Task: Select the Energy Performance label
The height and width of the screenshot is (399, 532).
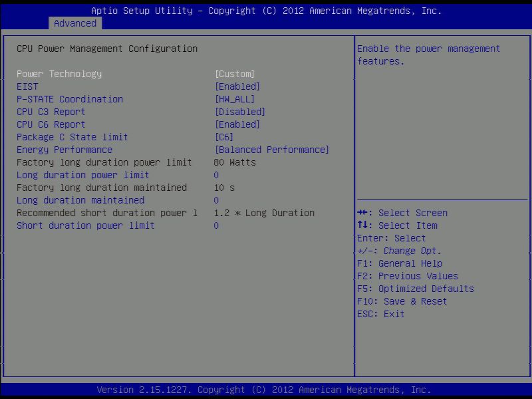Action: [65, 150]
